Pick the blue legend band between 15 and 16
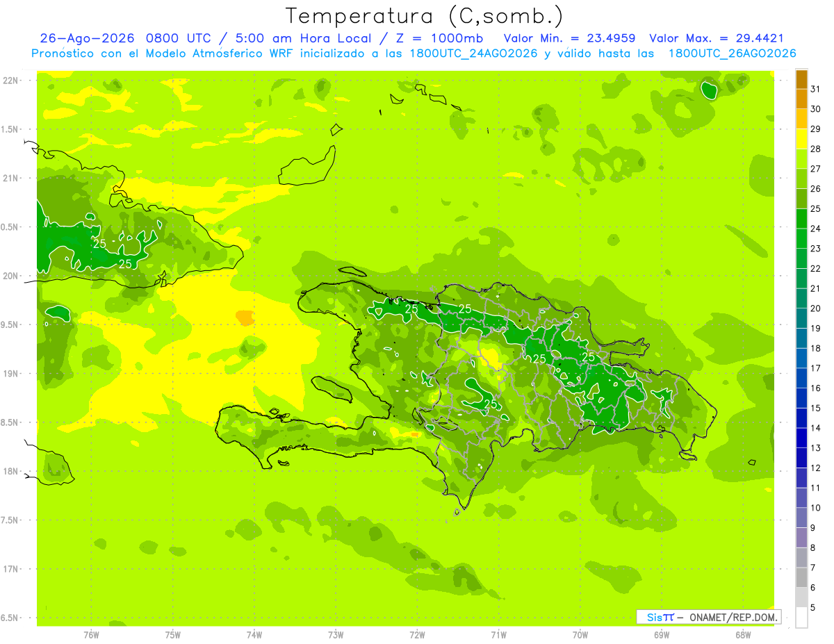 [x=801, y=398]
